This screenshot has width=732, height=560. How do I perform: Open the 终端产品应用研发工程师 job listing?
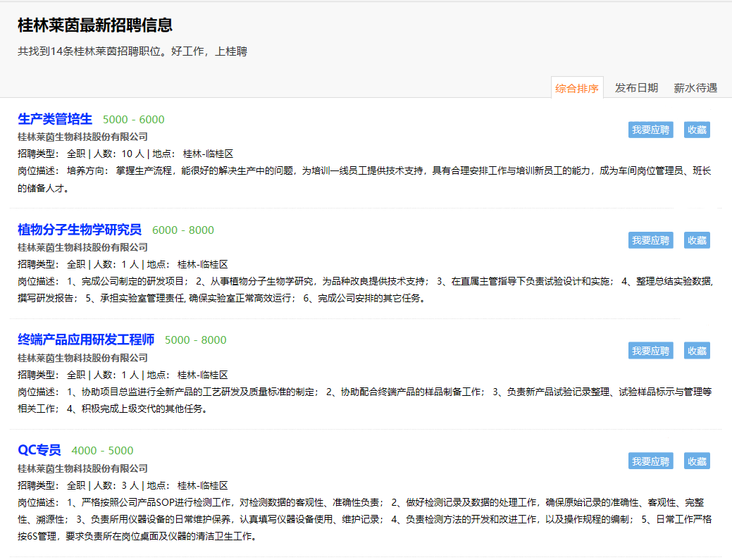click(86, 340)
